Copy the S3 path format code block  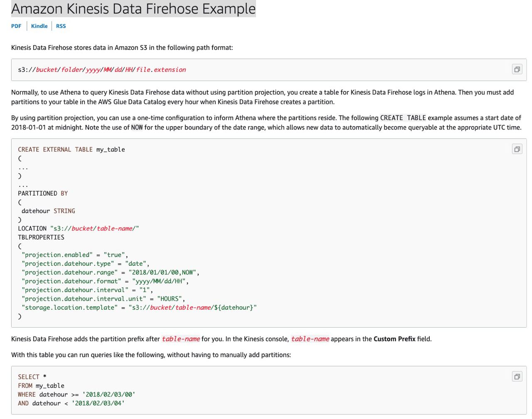pyautogui.click(x=517, y=69)
